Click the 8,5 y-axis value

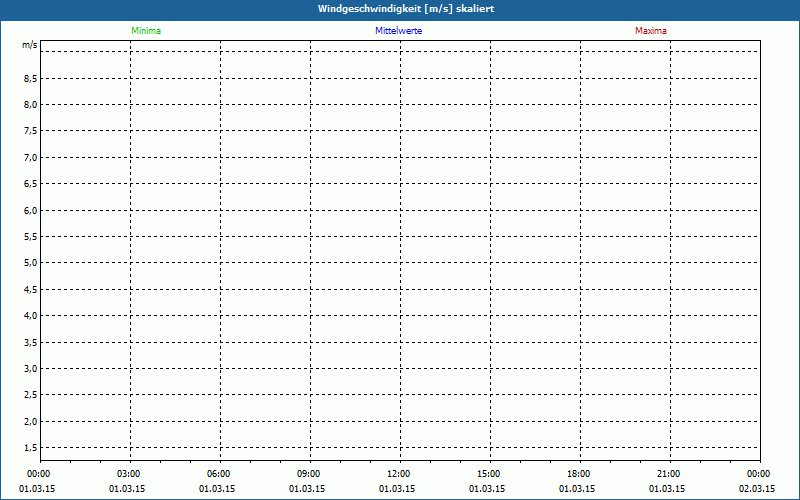tap(31, 79)
